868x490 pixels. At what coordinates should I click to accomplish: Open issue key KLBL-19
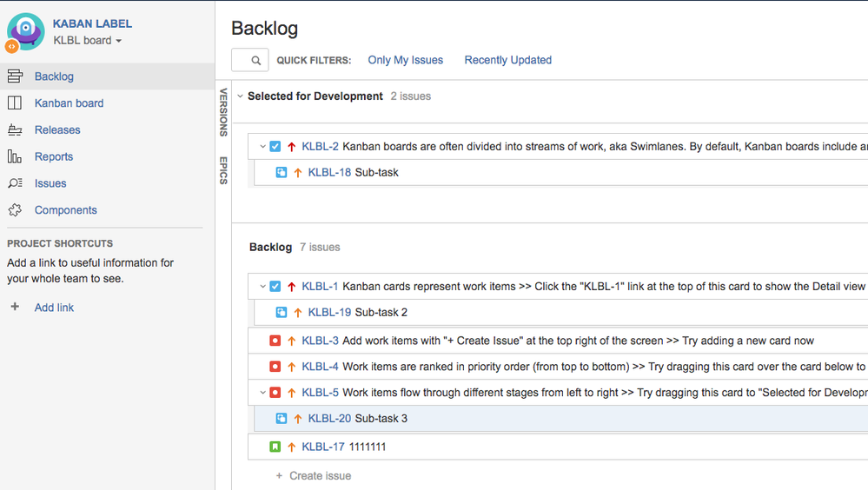[x=329, y=312]
